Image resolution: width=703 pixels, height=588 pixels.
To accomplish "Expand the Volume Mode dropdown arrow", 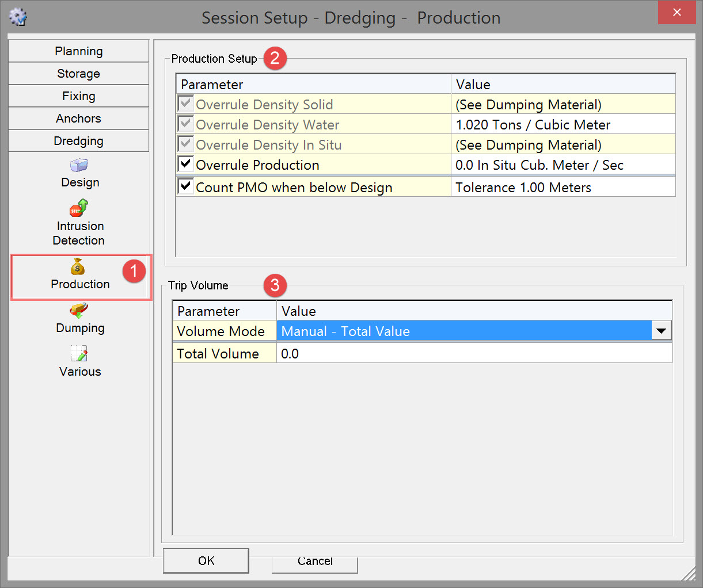I will coord(661,331).
